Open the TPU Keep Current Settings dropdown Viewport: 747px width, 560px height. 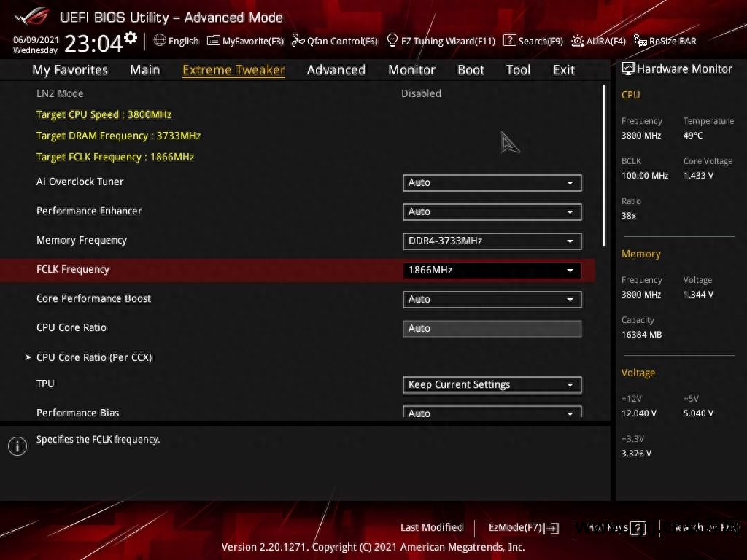[492, 384]
